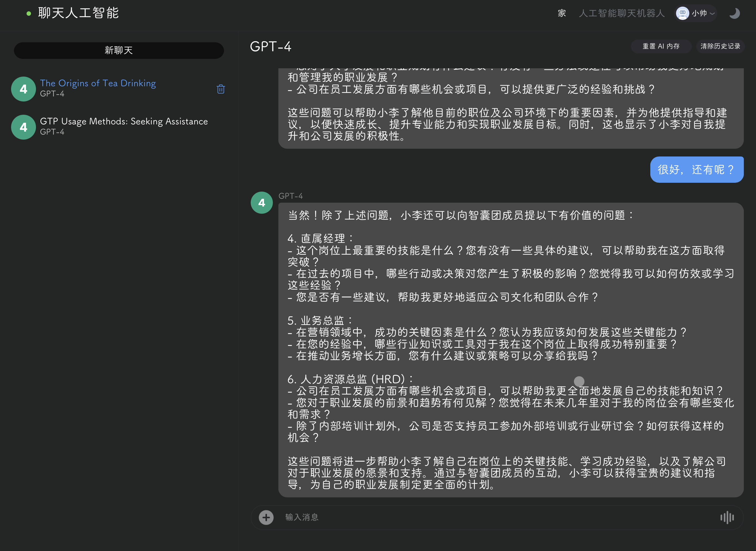756x551 pixels.
Task: Click the voice waveform icon in input bar
Action: pyautogui.click(x=727, y=517)
